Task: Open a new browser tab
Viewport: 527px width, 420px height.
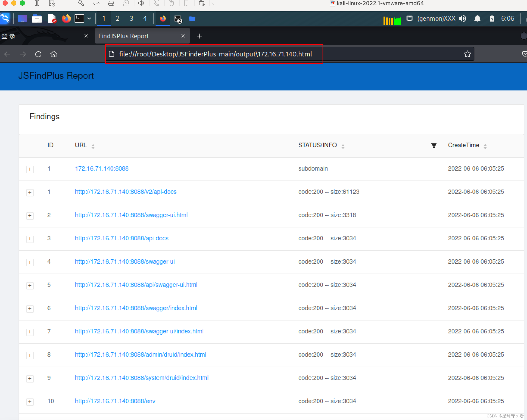Action: coord(199,36)
